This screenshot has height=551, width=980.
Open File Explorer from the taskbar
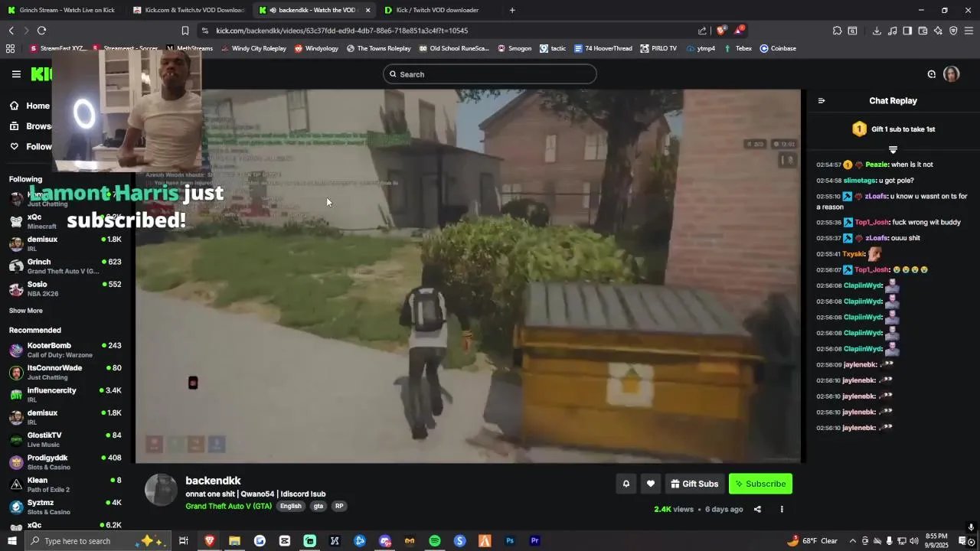point(234,541)
